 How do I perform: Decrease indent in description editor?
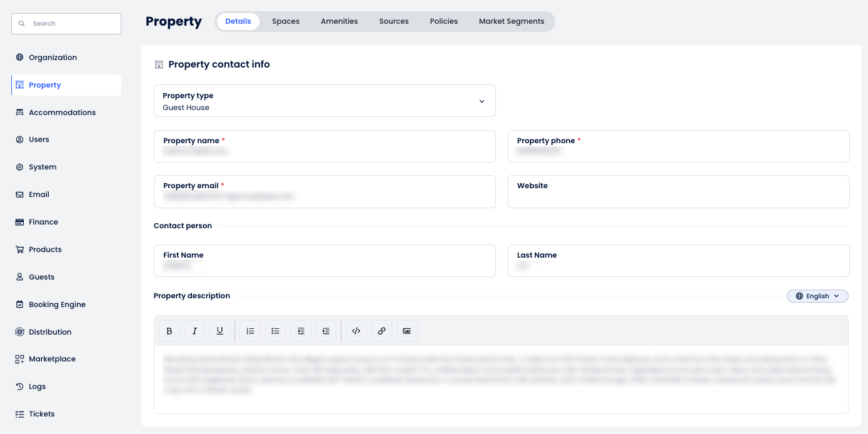click(301, 331)
